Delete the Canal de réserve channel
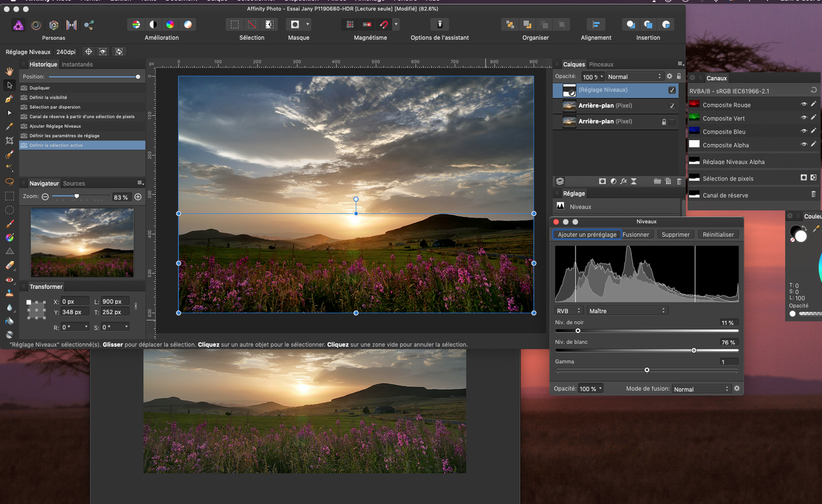Image resolution: width=822 pixels, height=504 pixels. pos(814,195)
